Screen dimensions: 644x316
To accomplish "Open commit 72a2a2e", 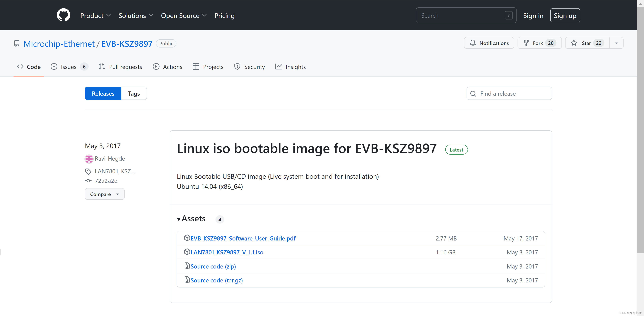I will (x=106, y=181).
